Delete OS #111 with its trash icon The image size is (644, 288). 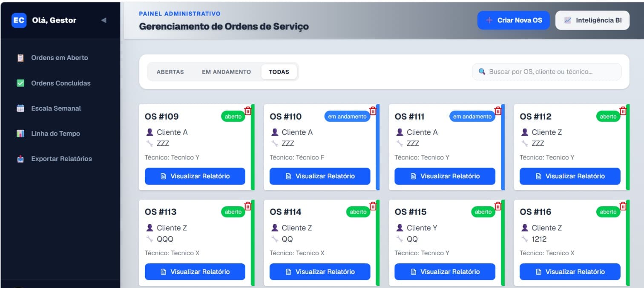pos(498,111)
